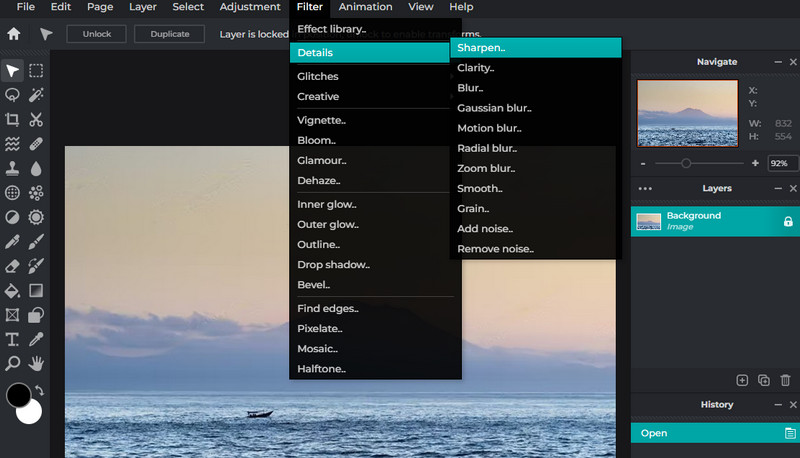The width and height of the screenshot is (800, 458).
Task: Select the Zoom magnifier tool
Action: (x=13, y=363)
